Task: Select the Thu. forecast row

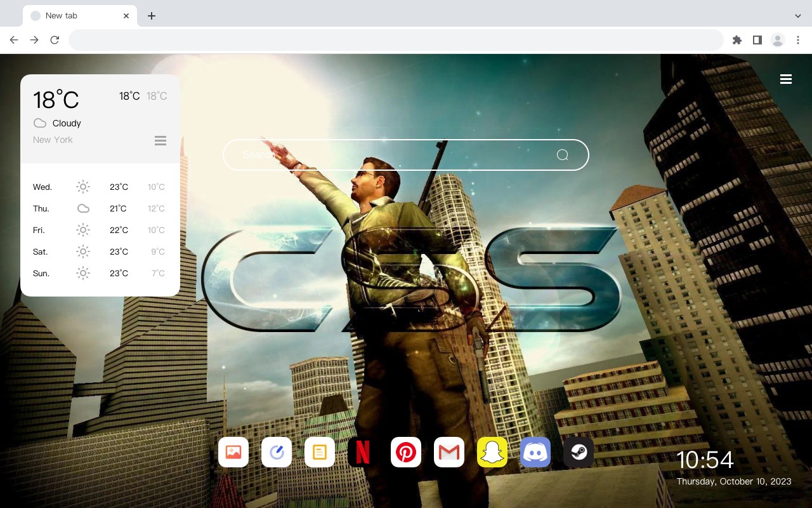Action: point(100,208)
